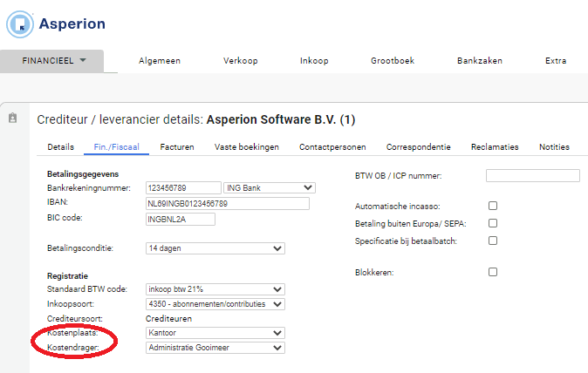The image size is (588, 373).
Task: Go to the Contactpersonen tab
Action: click(x=332, y=146)
